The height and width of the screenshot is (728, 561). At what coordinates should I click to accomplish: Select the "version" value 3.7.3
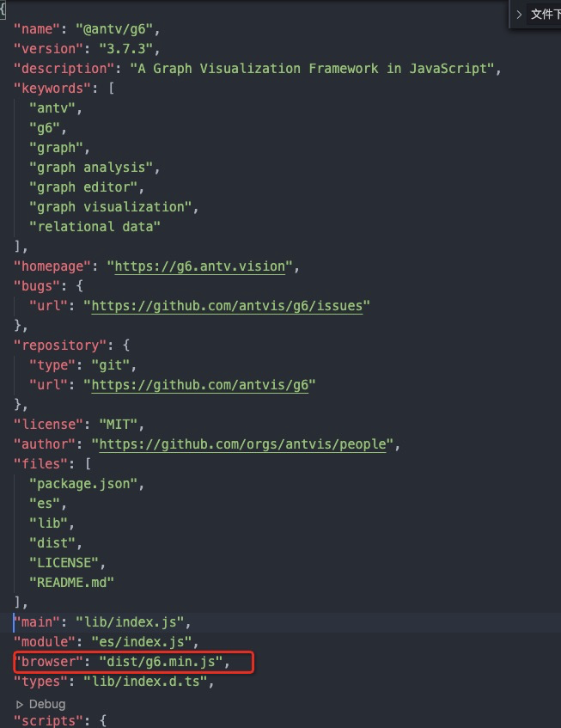tap(126, 49)
